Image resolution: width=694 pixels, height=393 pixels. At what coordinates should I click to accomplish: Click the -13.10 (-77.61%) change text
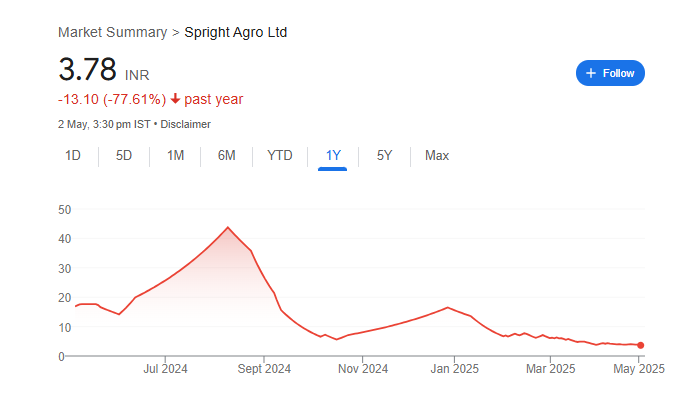click(x=112, y=99)
